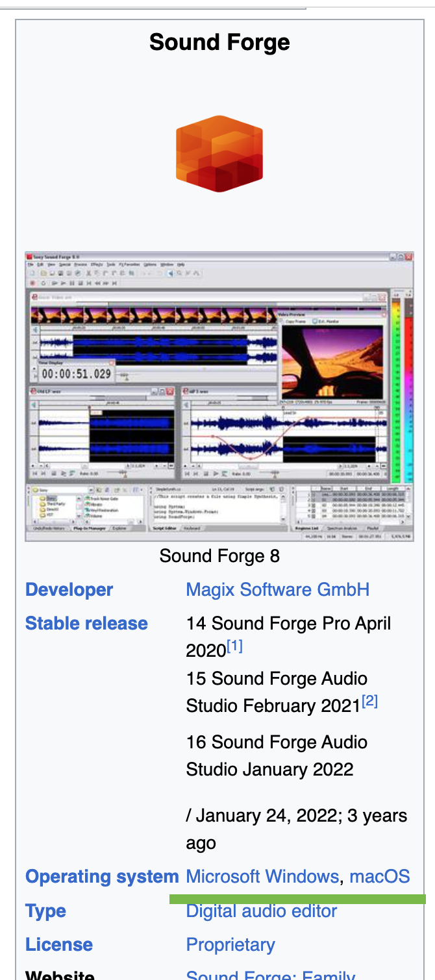Click the License label link
Screen dimensions: 435x980
click(59, 945)
